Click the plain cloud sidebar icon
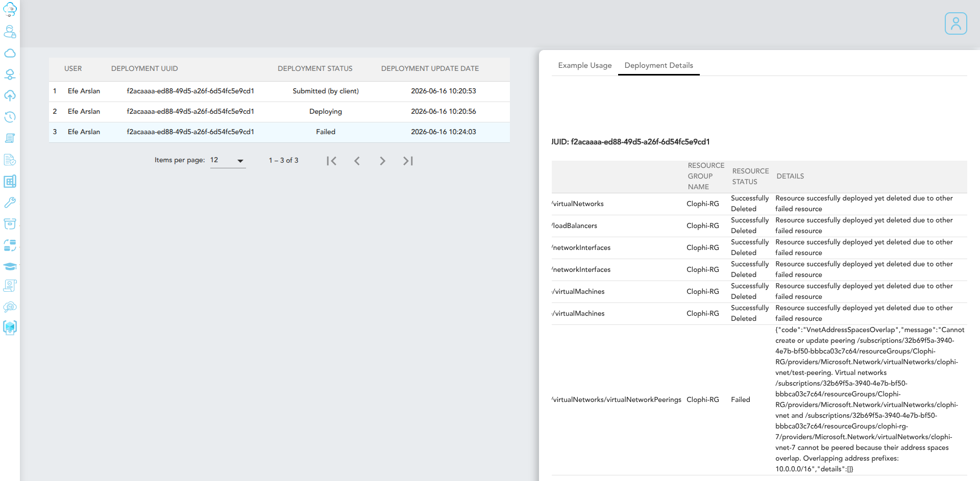The height and width of the screenshot is (481, 980). pos(10,53)
